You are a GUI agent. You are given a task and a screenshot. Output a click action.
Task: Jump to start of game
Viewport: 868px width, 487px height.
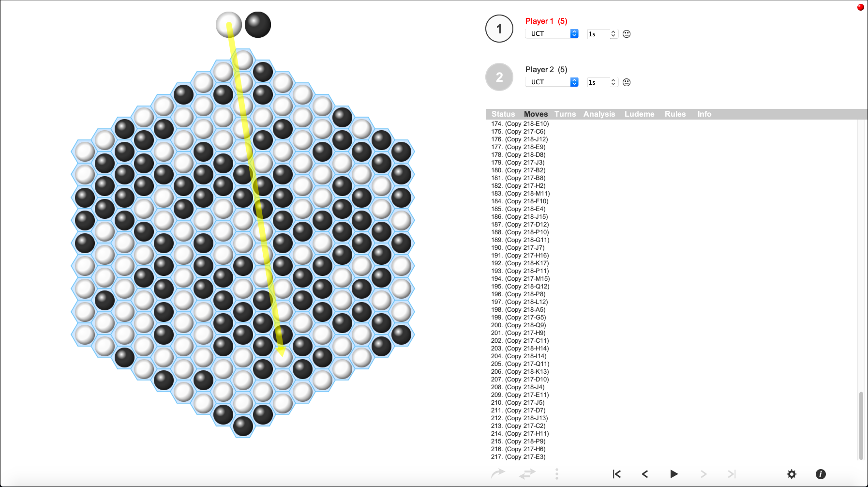coord(616,474)
